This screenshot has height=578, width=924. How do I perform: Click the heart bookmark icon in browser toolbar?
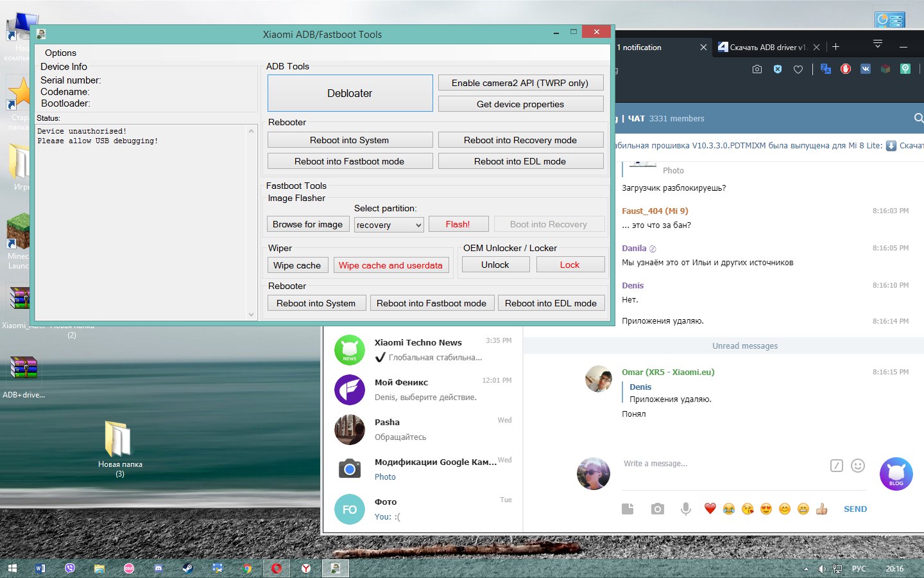[x=798, y=69]
